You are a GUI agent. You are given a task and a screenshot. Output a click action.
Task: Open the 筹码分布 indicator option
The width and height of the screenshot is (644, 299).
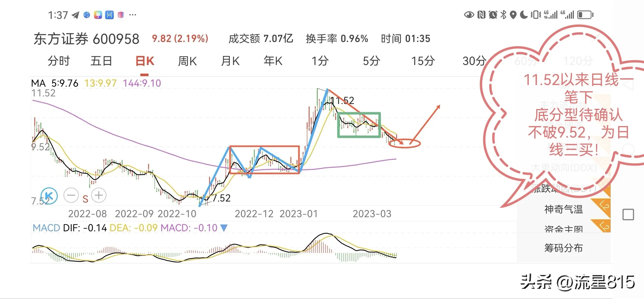(x=563, y=248)
